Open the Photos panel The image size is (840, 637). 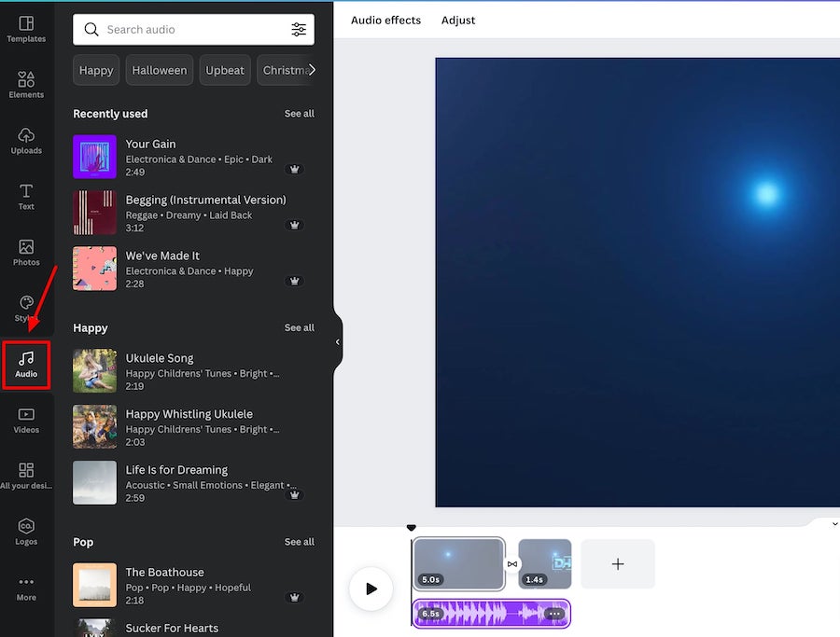26,253
